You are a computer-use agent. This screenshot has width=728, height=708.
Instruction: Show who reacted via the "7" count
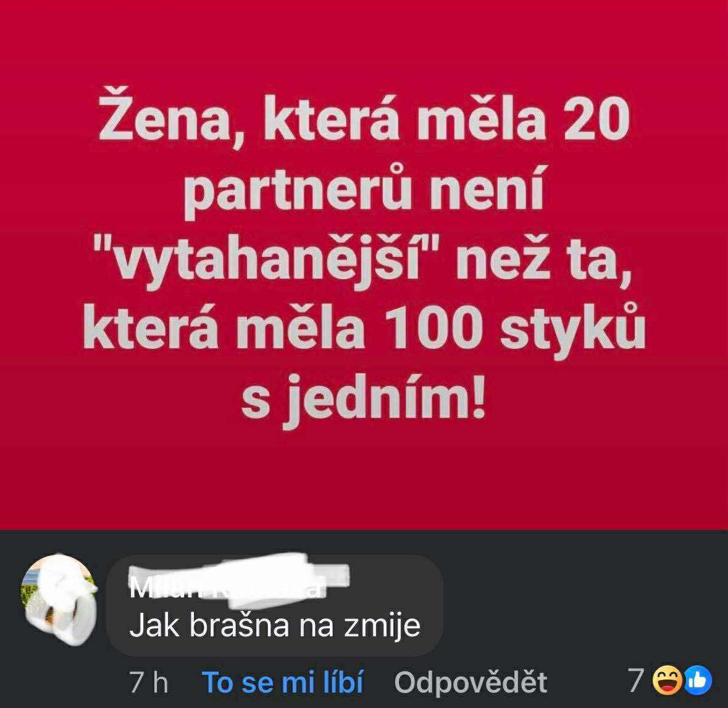click(636, 681)
